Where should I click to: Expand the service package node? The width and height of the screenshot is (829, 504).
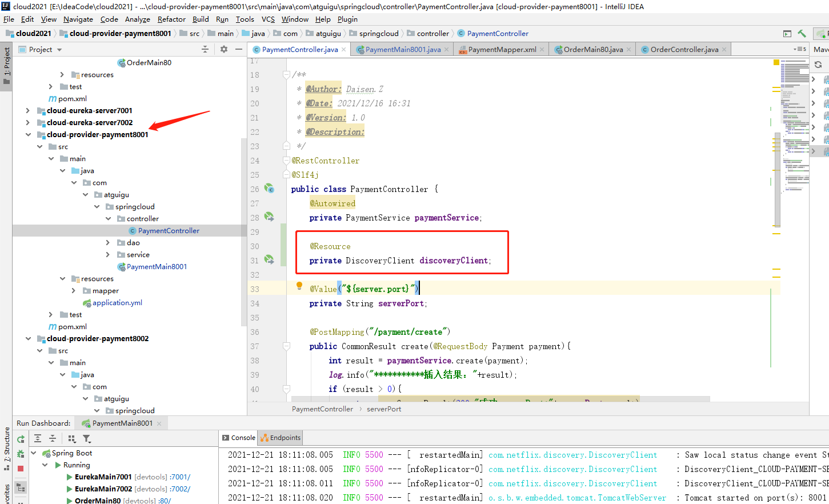107,254
